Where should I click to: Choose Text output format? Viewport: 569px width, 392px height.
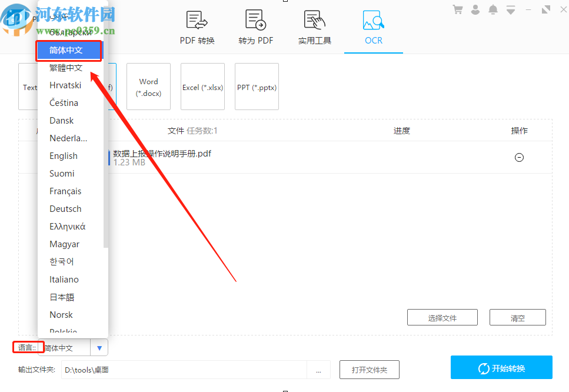click(28, 87)
